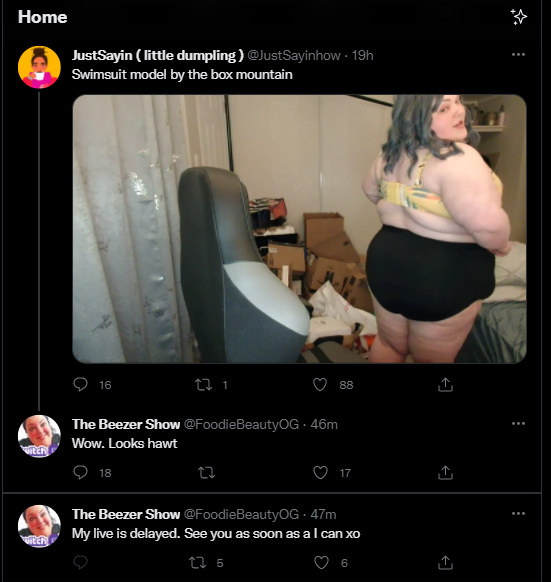Click the JustSayin profile avatar
The height and width of the screenshot is (582, 551).
pos(39,67)
